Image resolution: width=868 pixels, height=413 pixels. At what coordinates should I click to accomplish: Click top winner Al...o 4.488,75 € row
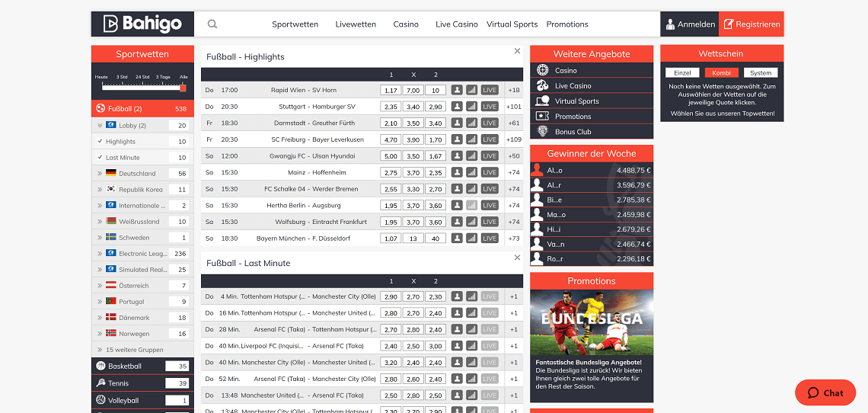coord(591,170)
